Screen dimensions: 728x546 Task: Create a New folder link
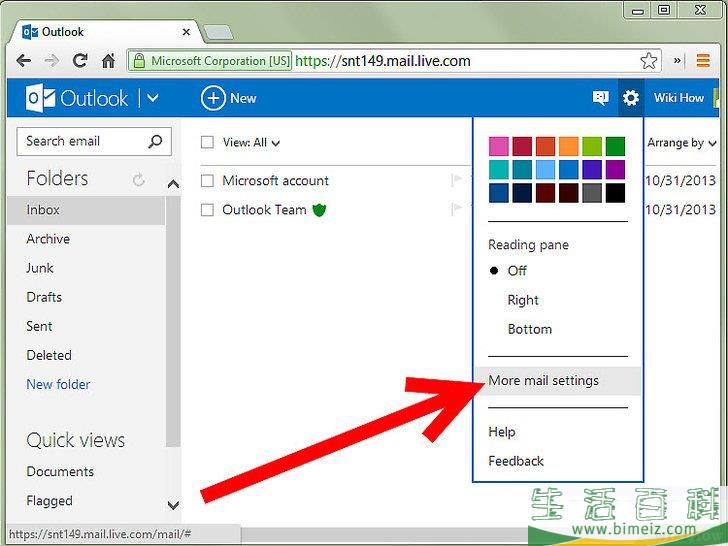(x=58, y=384)
